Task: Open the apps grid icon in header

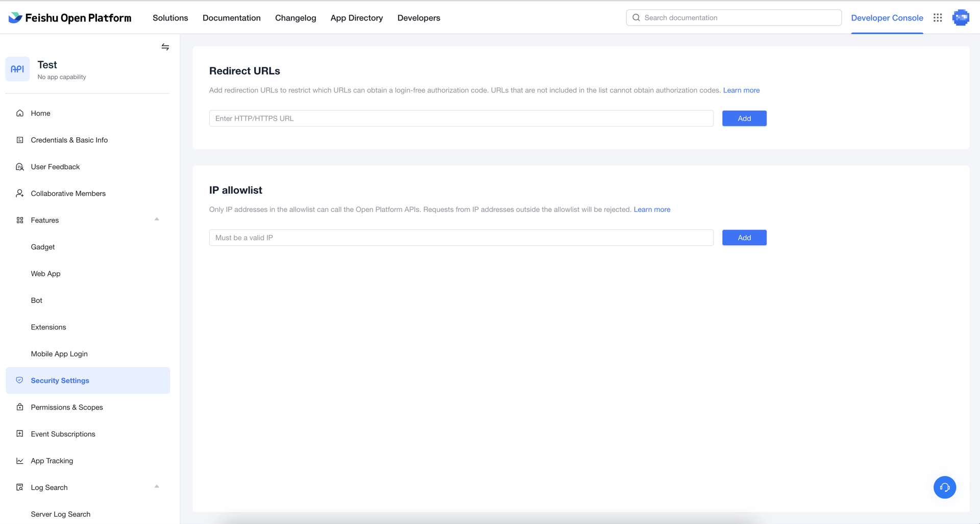Action: click(938, 18)
